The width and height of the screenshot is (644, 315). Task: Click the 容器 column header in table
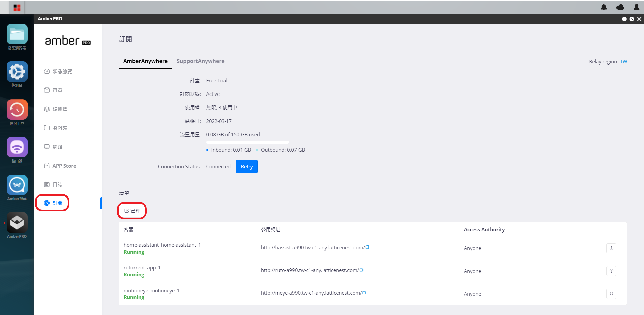(x=129, y=230)
